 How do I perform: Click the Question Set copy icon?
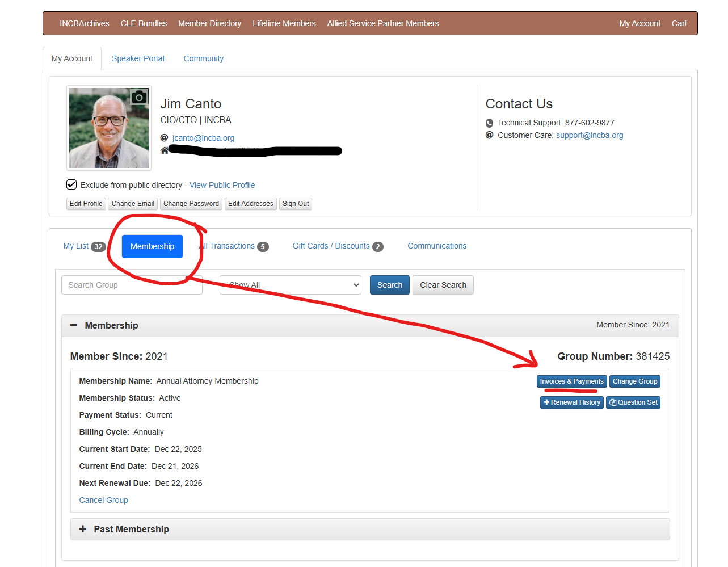pos(613,402)
